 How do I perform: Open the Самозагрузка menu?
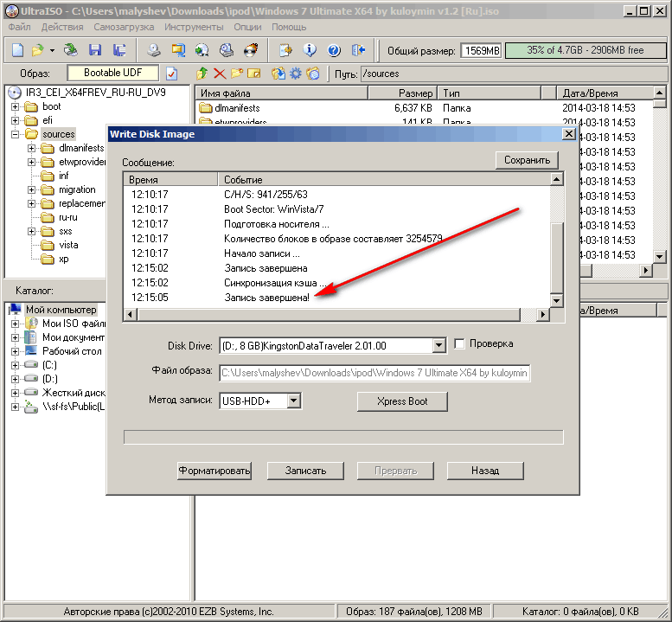124,27
